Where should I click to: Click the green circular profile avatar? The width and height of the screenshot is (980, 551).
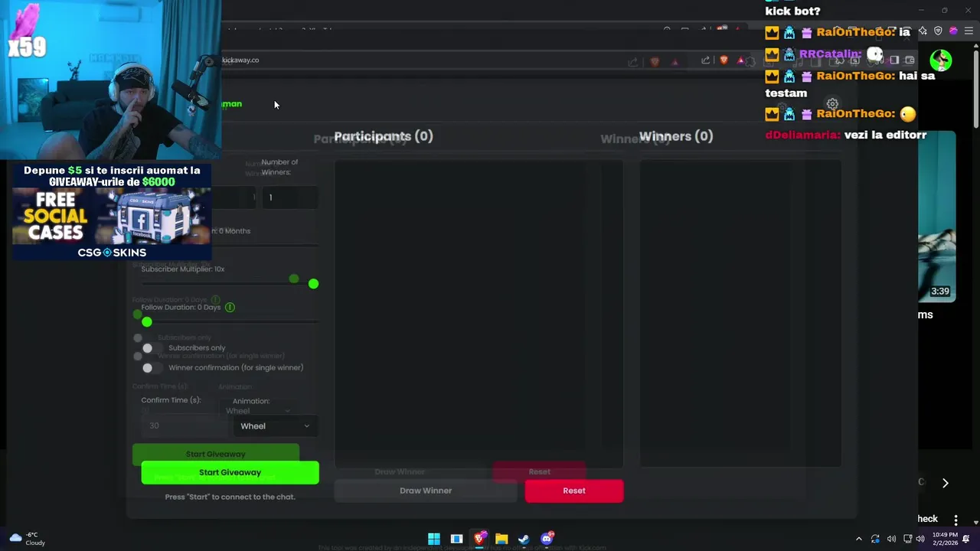coord(941,60)
